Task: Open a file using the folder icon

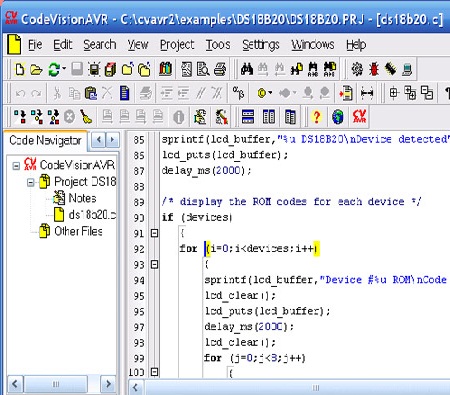Action: click(x=36, y=70)
